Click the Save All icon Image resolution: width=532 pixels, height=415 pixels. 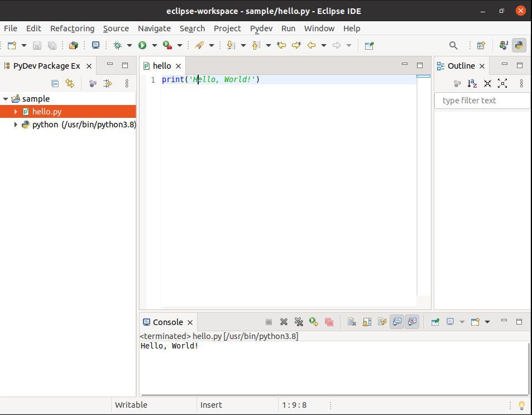52,45
